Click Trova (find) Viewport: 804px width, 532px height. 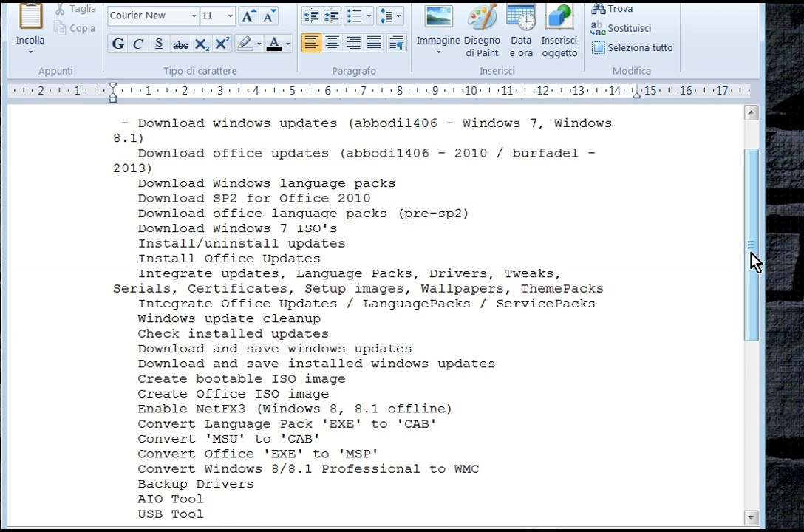(x=612, y=8)
